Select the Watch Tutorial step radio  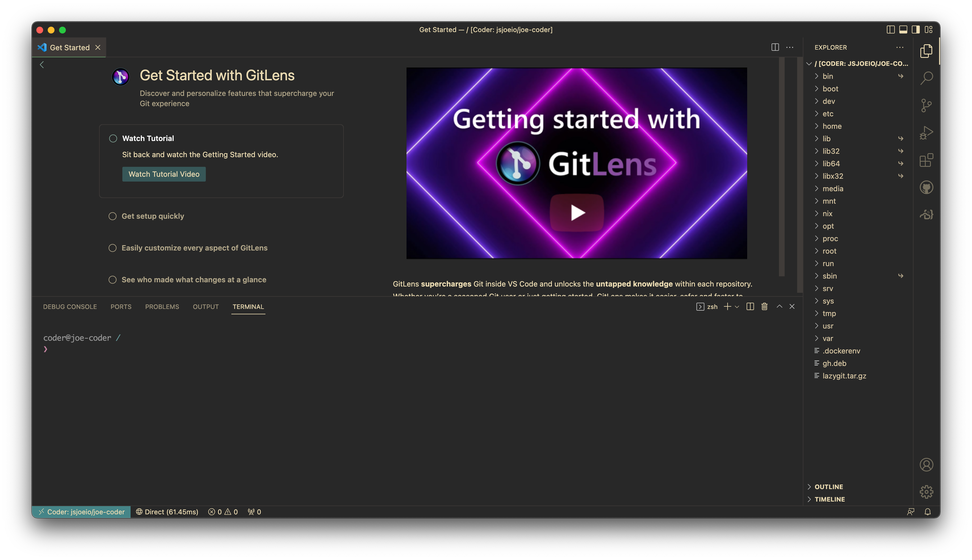click(113, 138)
